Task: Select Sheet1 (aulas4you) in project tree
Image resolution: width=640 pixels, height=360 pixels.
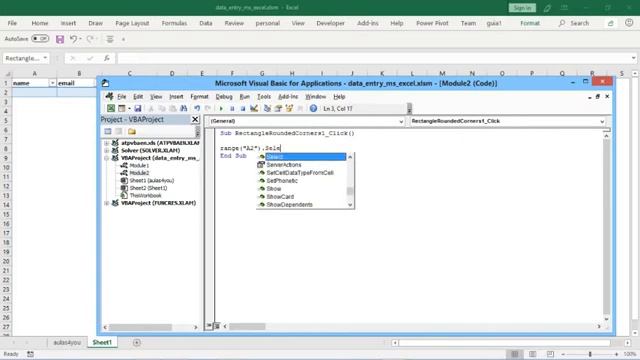Action: coord(151,180)
